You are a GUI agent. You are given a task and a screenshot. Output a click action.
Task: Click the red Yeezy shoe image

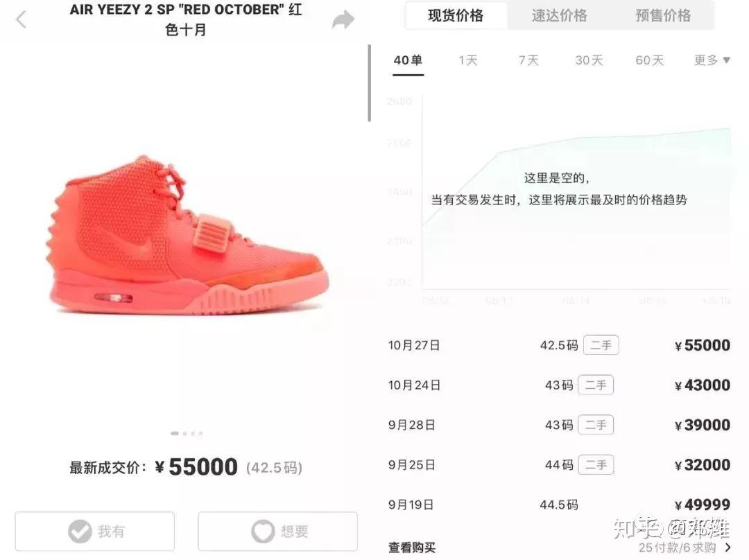coord(188,235)
